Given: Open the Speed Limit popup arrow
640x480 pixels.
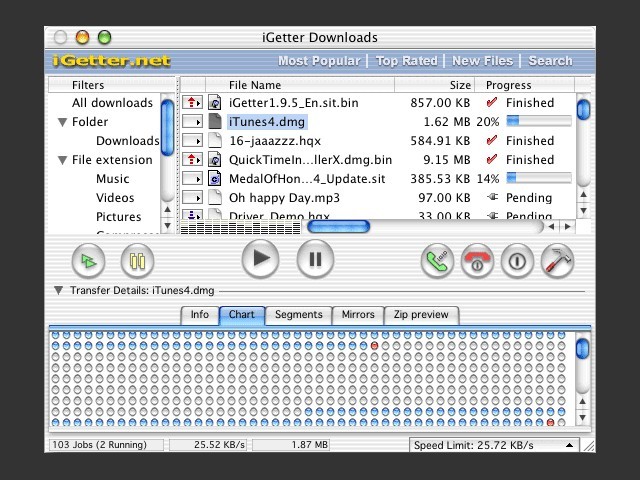Looking at the screenshot, I should coord(569,445).
